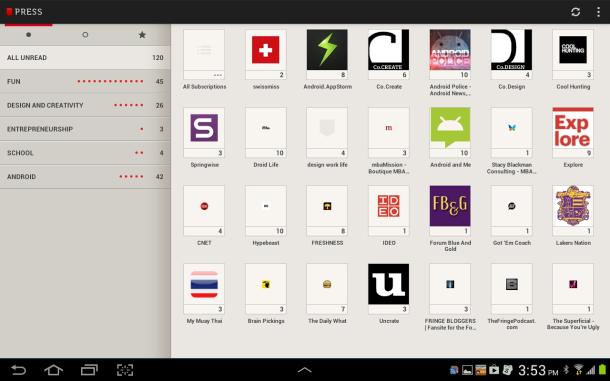Select the School category

85,153
